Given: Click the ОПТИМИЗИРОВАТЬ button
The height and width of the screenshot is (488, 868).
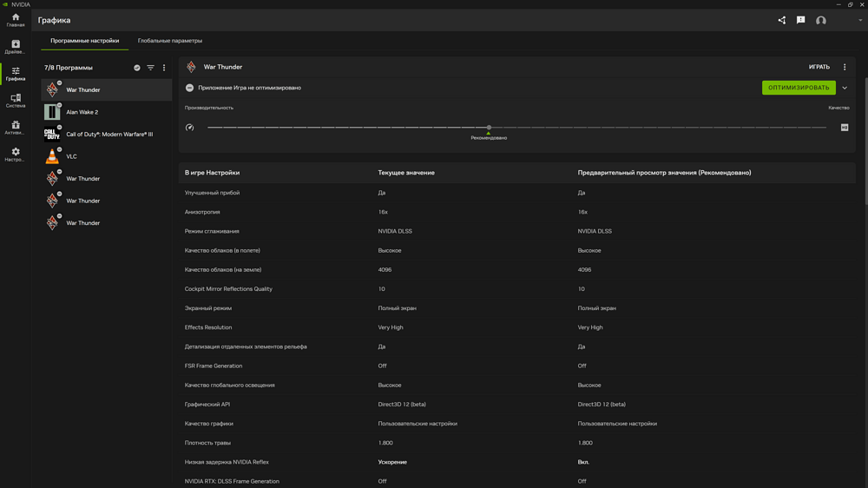Looking at the screenshot, I should (799, 88).
